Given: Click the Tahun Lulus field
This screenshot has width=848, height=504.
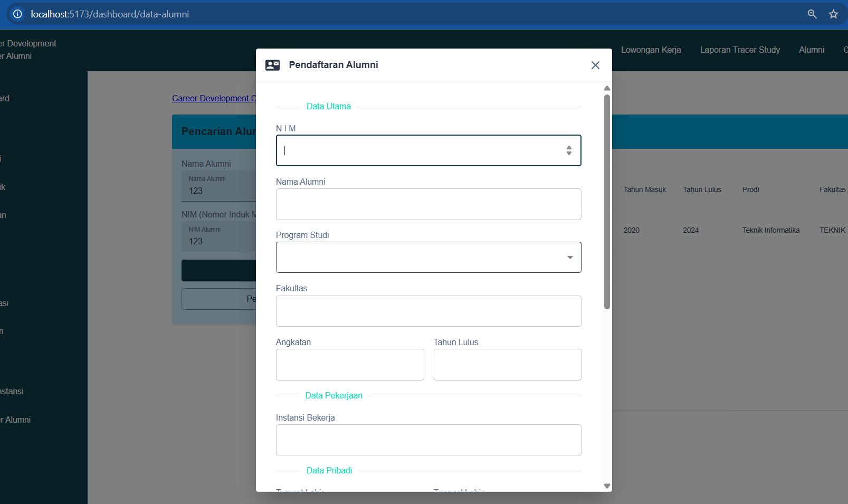Looking at the screenshot, I should (507, 365).
